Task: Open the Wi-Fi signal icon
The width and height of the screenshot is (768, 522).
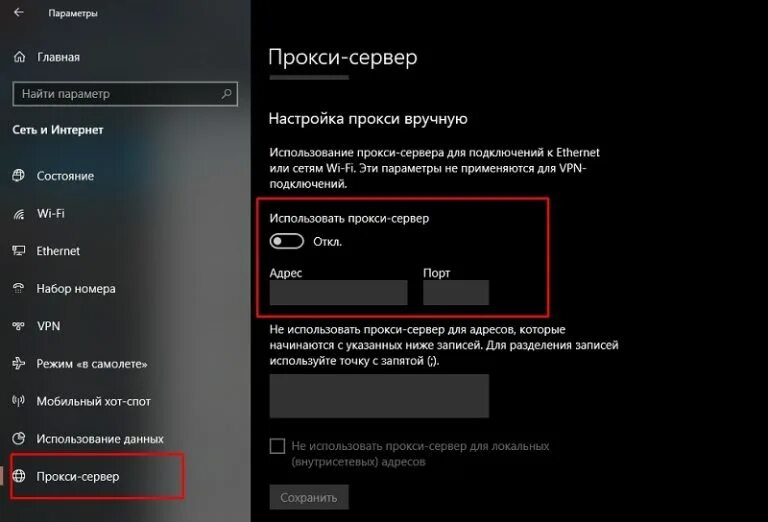Action: click(19, 214)
